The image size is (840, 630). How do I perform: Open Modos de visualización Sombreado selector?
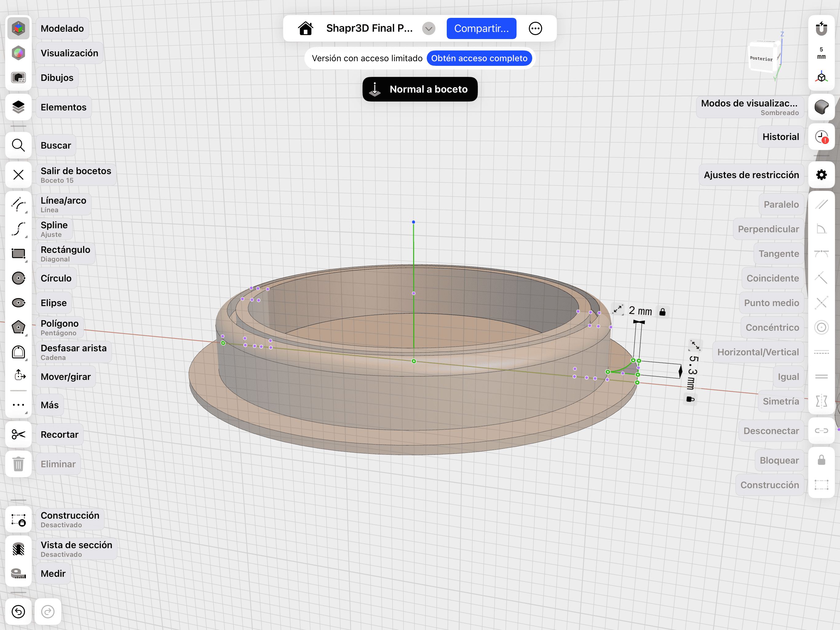pyautogui.click(x=821, y=107)
